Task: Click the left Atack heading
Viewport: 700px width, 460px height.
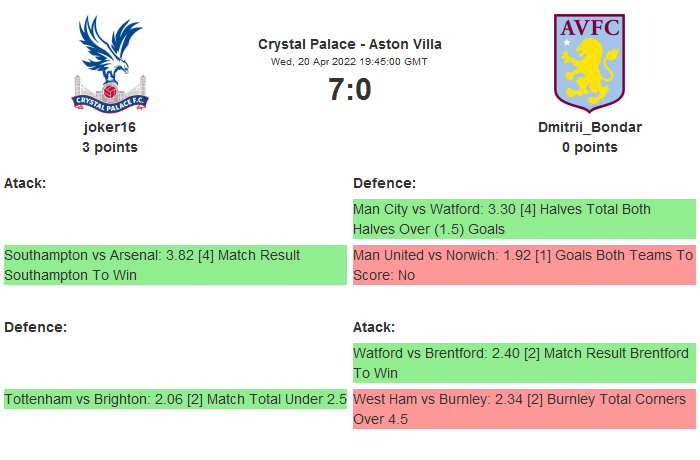Action: tap(26, 183)
